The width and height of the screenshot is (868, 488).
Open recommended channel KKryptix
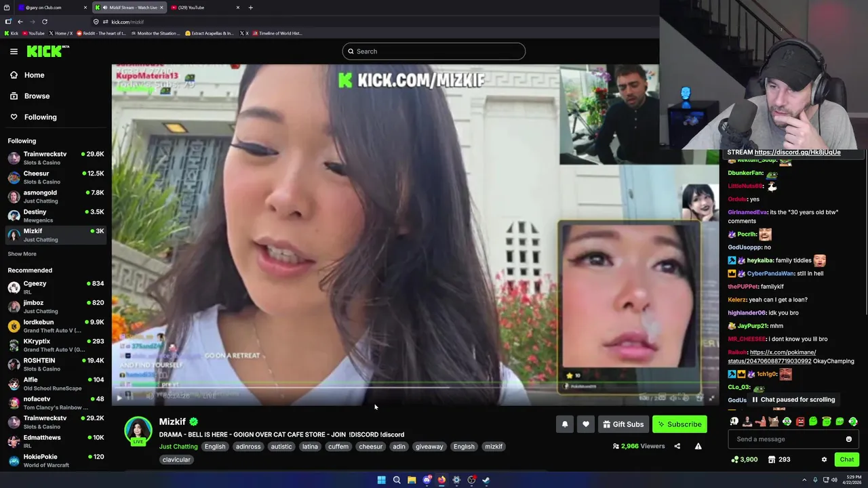pyautogui.click(x=56, y=345)
